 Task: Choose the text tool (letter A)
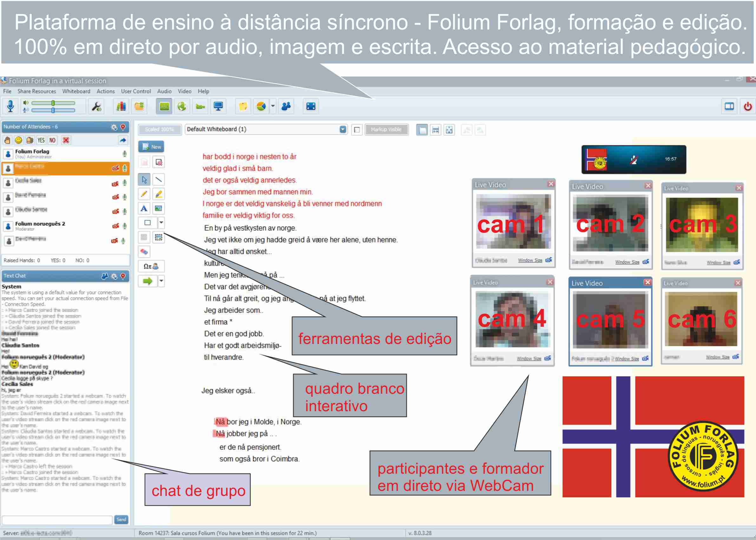(x=144, y=208)
